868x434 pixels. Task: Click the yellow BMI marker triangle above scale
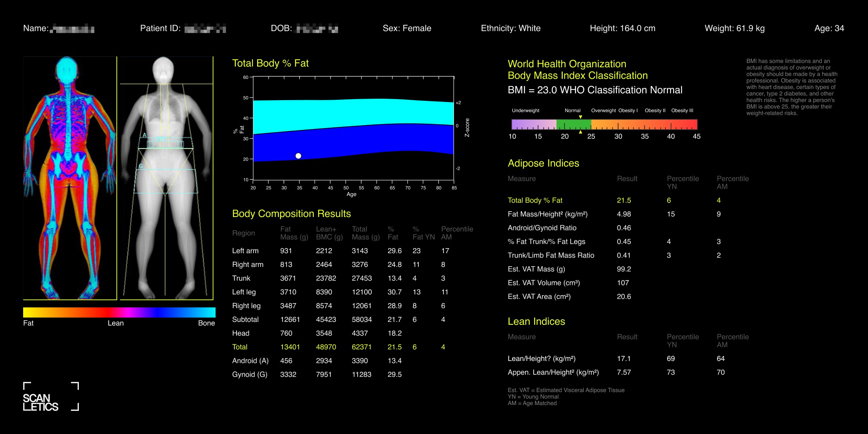pyautogui.click(x=580, y=117)
